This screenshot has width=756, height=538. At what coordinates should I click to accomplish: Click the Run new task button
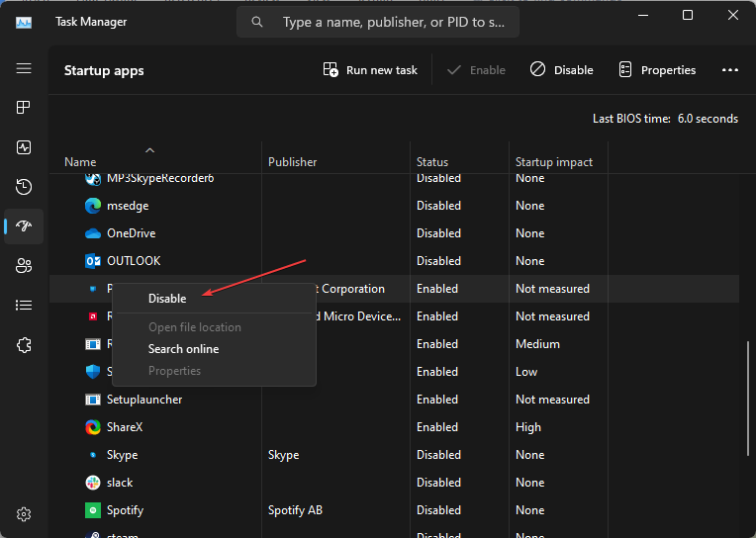pos(370,70)
